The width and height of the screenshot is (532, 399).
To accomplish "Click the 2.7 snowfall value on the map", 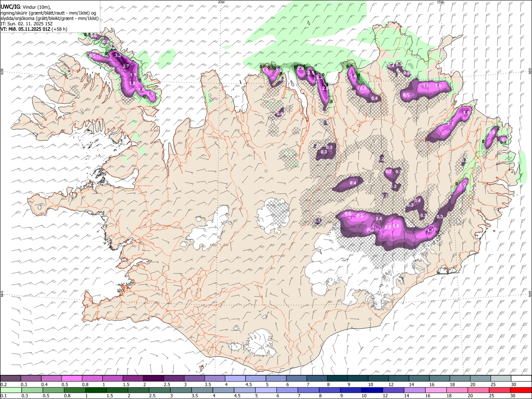I will 127,66.
